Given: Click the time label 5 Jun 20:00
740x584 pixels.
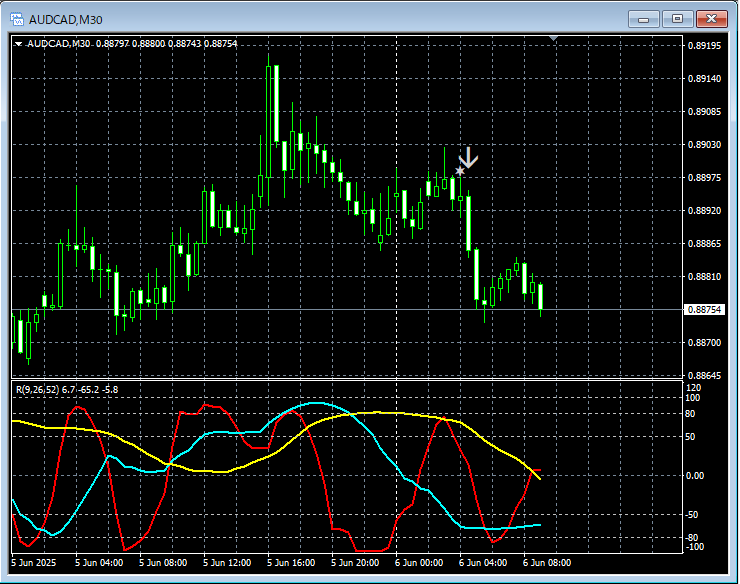Looking at the screenshot, I should 355,563.
